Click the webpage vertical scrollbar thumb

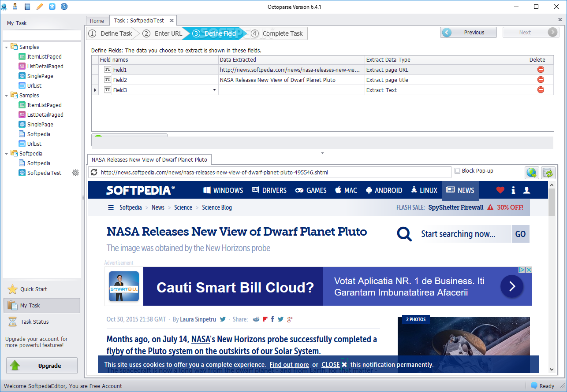[x=552, y=202]
